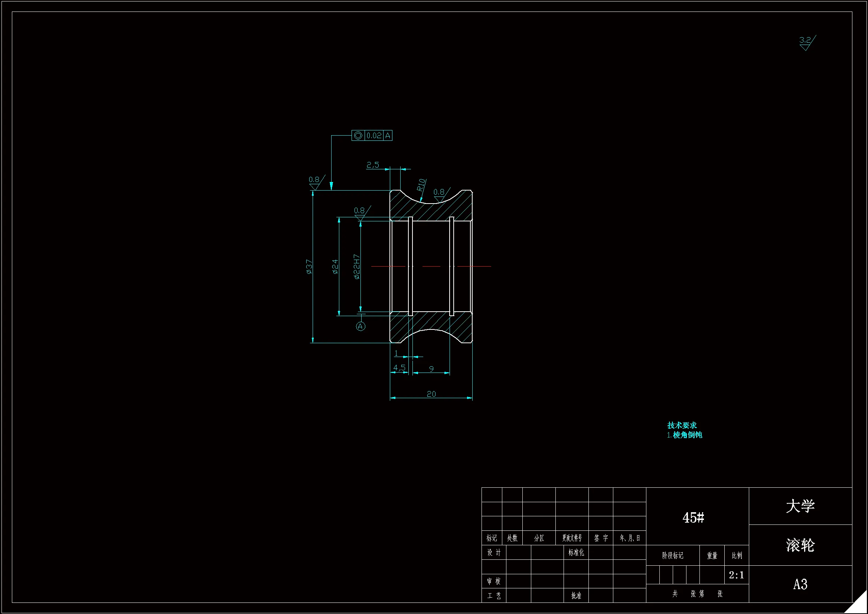The height and width of the screenshot is (614, 868).
Task: Click the 9 groove spacing dimension
Action: [431, 368]
